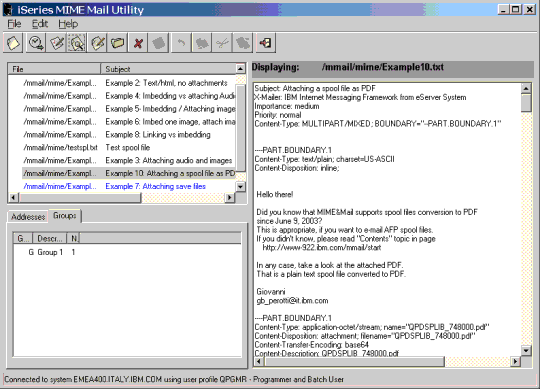Select the Example 10: Attaching a spool file row
540x389 pixels.
pos(128,173)
